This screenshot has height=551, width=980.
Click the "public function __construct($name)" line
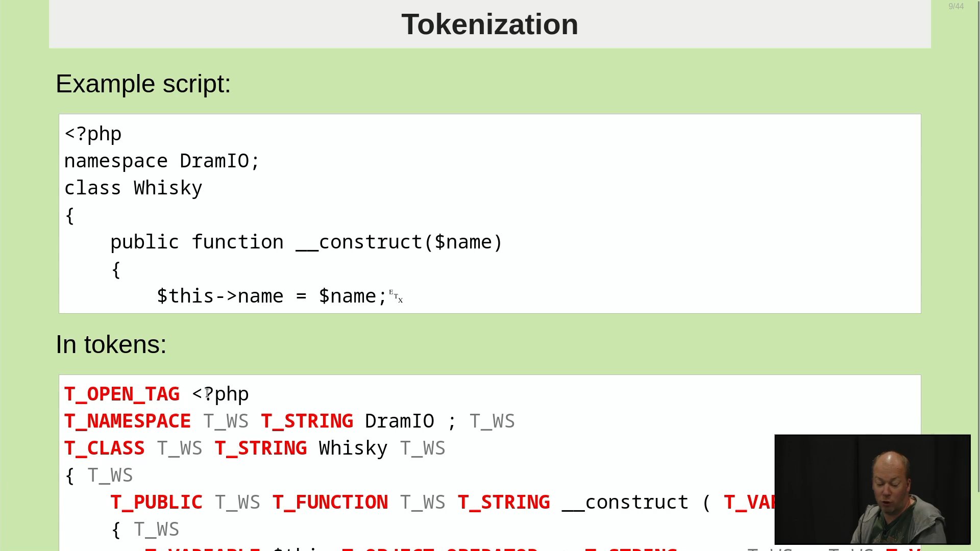[x=306, y=242]
